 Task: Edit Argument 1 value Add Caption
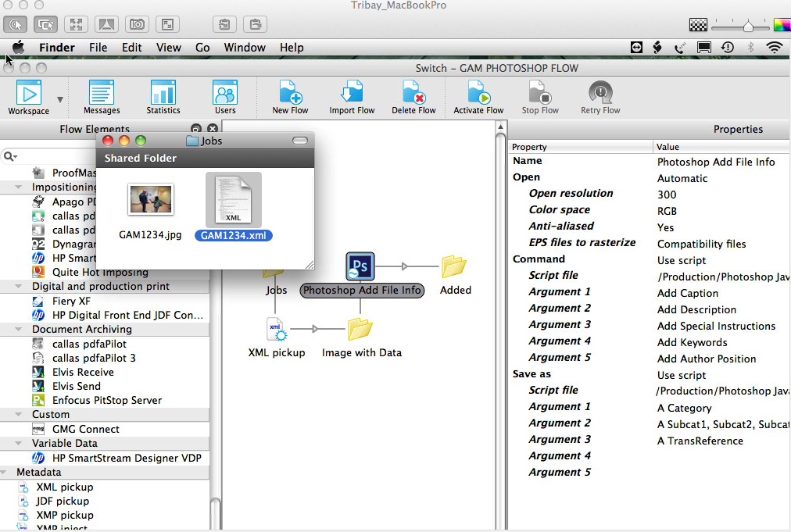tap(688, 293)
